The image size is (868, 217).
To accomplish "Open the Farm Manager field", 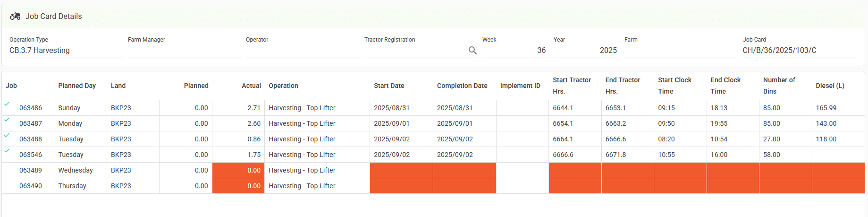I will (x=185, y=51).
